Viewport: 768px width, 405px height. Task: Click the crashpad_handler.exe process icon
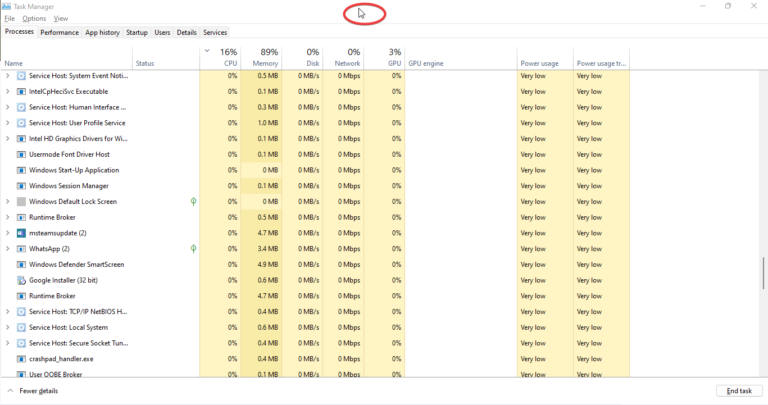pyautogui.click(x=21, y=359)
